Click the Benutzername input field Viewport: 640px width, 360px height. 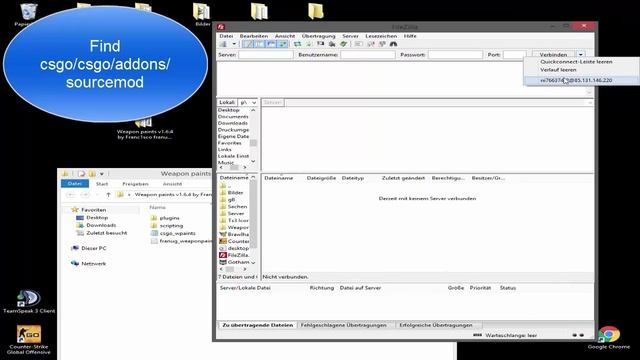click(x=368, y=55)
